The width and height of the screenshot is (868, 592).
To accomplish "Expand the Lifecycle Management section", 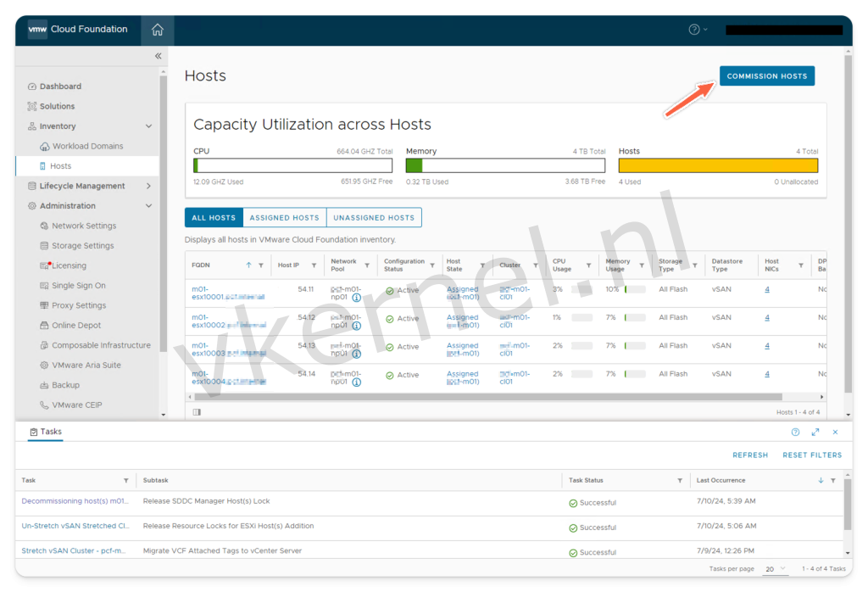I will tap(149, 186).
